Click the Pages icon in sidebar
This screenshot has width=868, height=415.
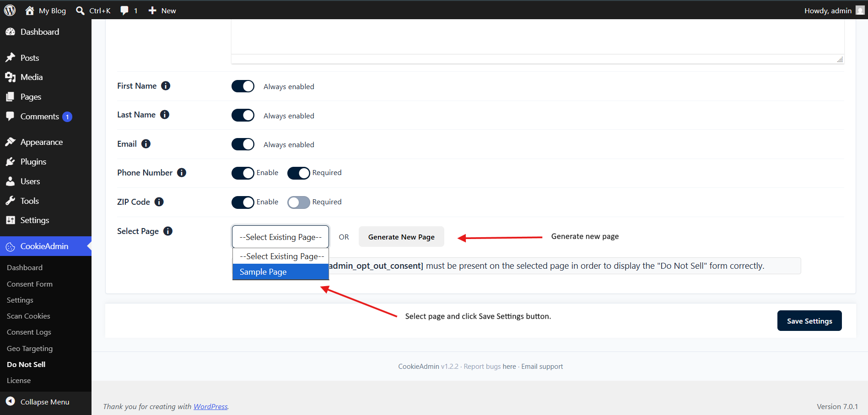(x=10, y=97)
